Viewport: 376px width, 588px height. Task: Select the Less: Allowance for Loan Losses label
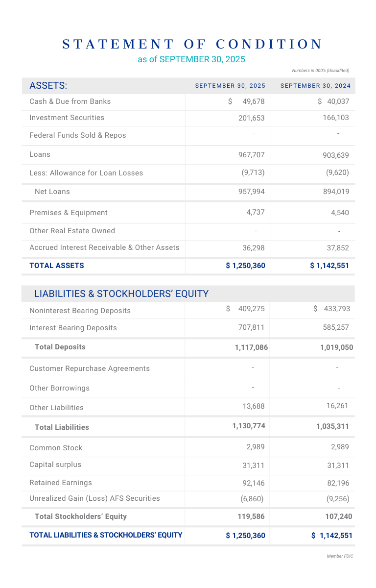(86, 173)
